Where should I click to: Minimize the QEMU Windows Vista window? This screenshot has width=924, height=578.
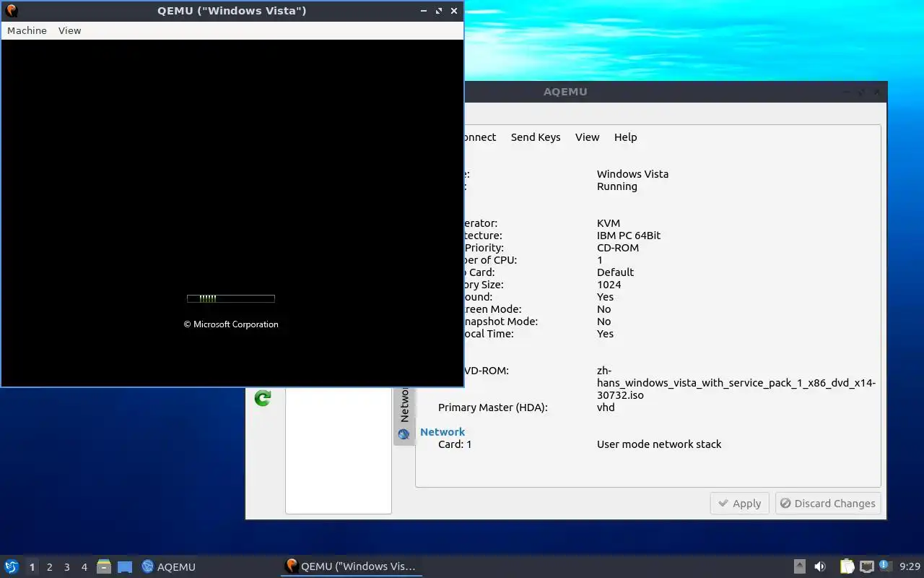point(423,11)
